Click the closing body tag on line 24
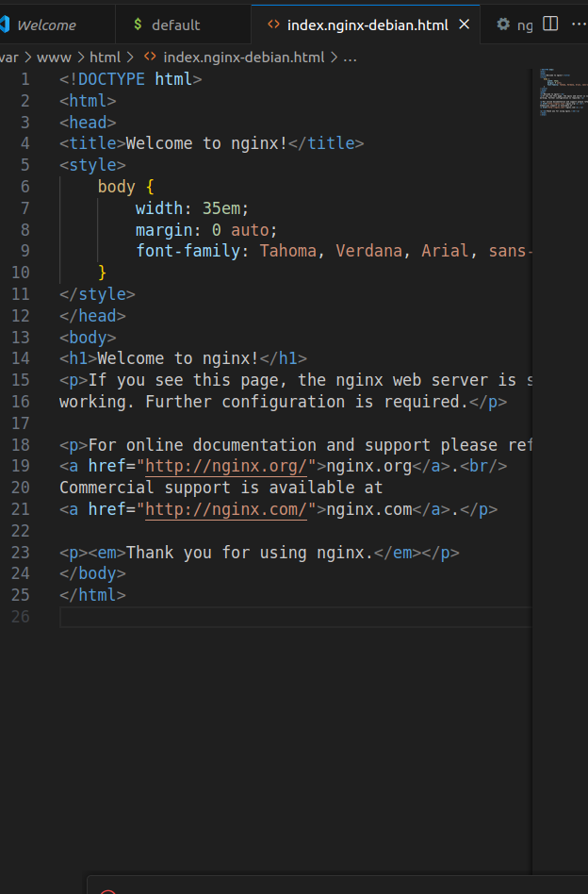Screen dimensions: 588x894 [x=92, y=574]
